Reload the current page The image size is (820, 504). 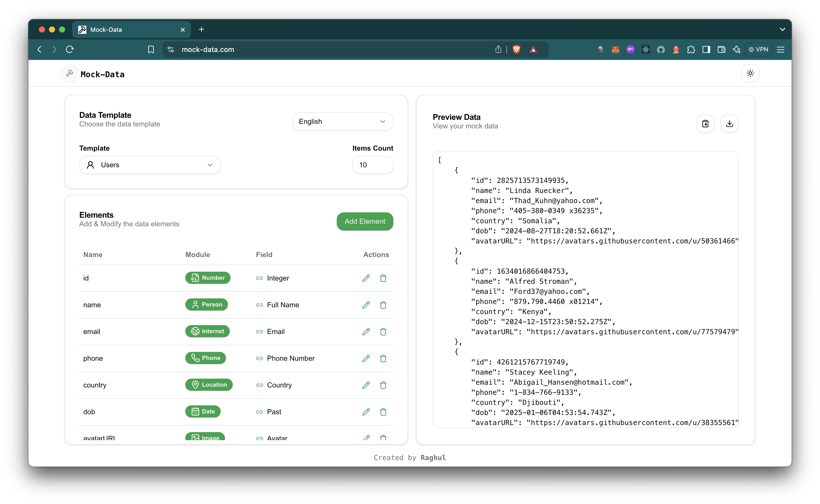pyautogui.click(x=69, y=49)
